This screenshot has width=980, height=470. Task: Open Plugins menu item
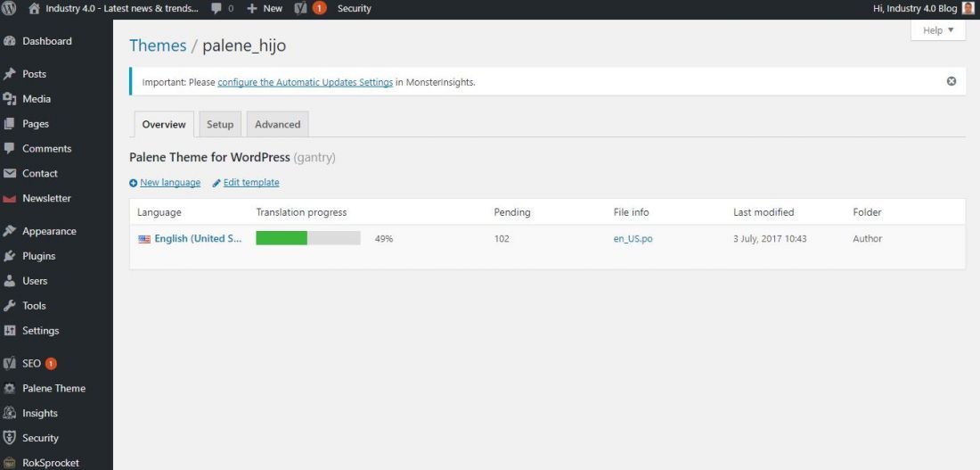tap(38, 256)
